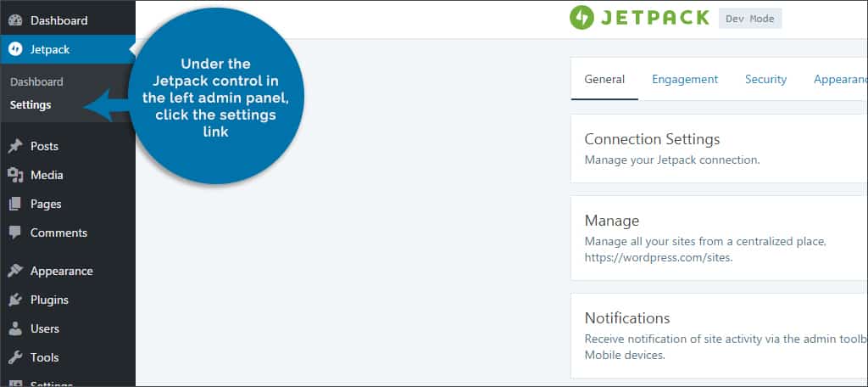The height and width of the screenshot is (387, 868).
Task: Click the Users person icon
Action: (x=15, y=328)
